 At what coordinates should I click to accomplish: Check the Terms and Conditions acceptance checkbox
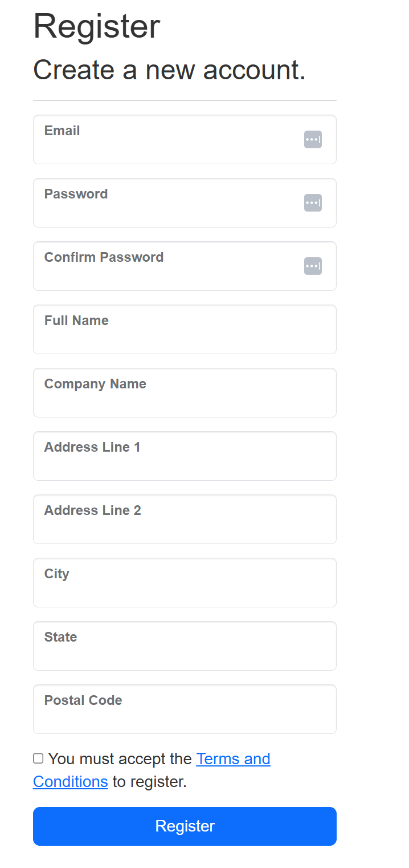38,758
